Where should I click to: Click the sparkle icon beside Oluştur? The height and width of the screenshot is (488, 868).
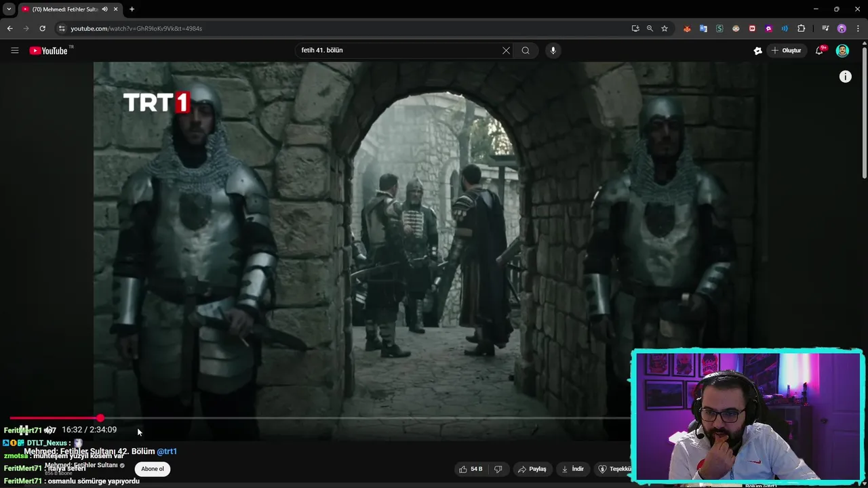coord(757,50)
